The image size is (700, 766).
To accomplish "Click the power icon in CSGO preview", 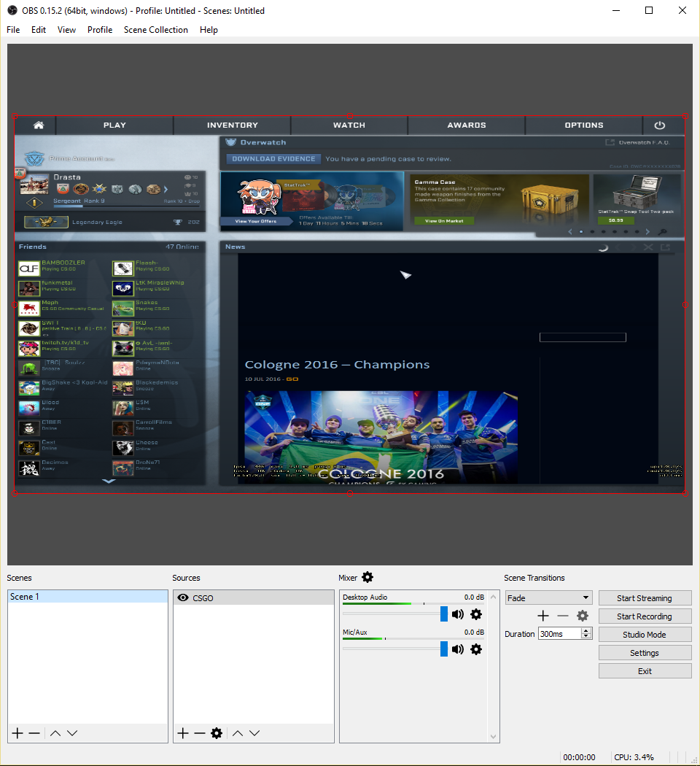I will coord(659,125).
